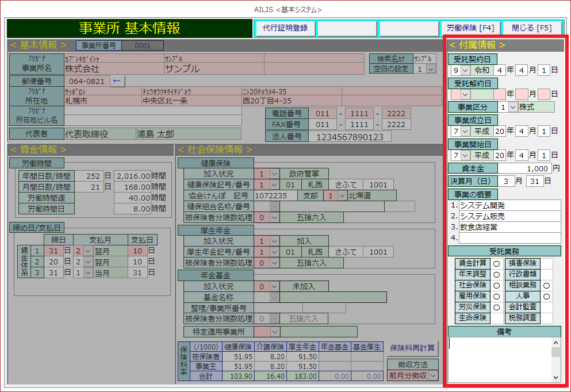Click the postal code arrow lookup button

(x=117, y=81)
